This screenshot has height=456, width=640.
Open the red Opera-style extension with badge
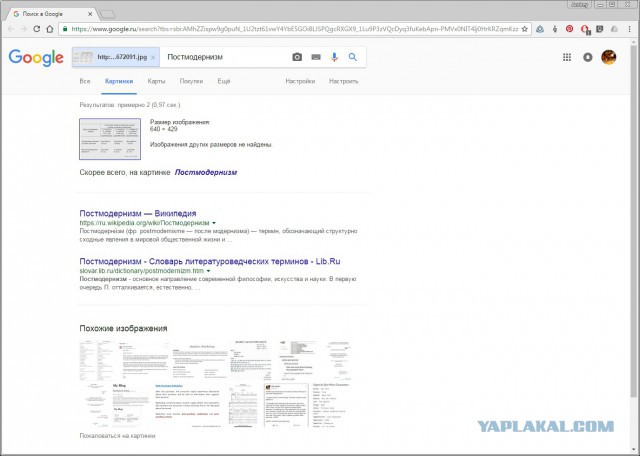click(x=585, y=29)
